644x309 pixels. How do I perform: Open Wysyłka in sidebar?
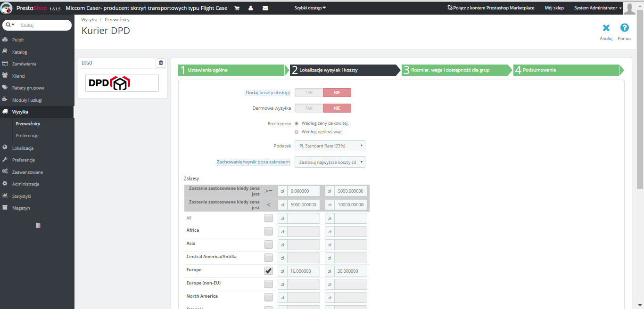(37, 112)
